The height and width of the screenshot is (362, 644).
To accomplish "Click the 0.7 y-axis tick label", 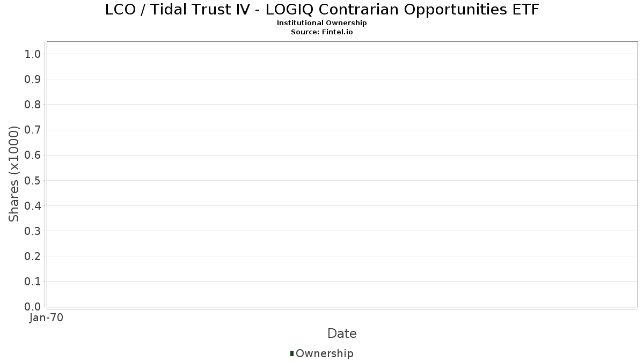I will [x=33, y=130].
